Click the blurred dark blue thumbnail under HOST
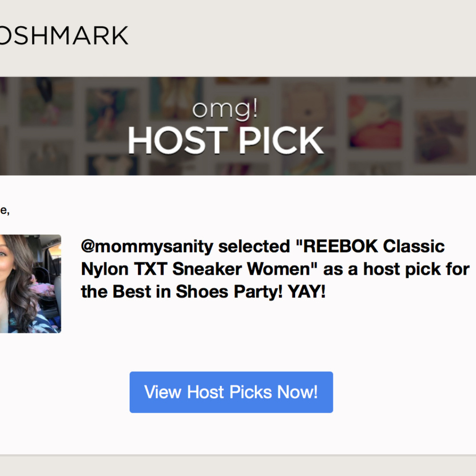The height and width of the screenshot is (476, 476). tap(113, 165)
